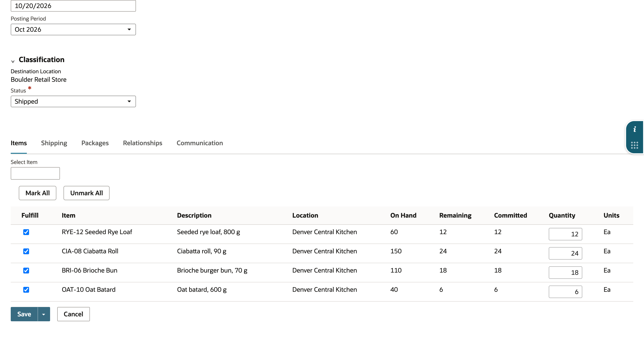This screenshot has height=353, width=644.
Task: Uncheck fulfill for BRI-06 Brioche Bun
Action: pos(26,271)
